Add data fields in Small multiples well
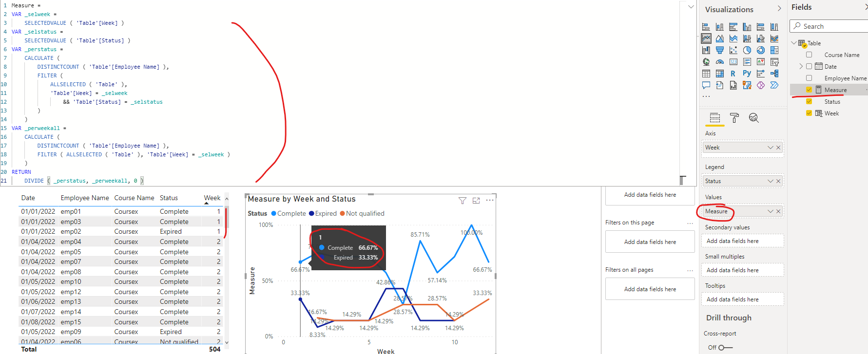 [742, 270]
